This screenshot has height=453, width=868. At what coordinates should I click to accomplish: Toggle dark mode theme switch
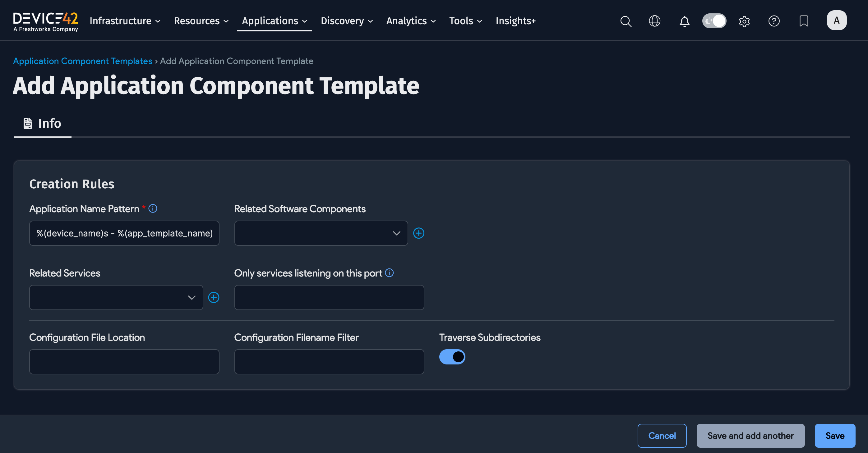[714, 21]
